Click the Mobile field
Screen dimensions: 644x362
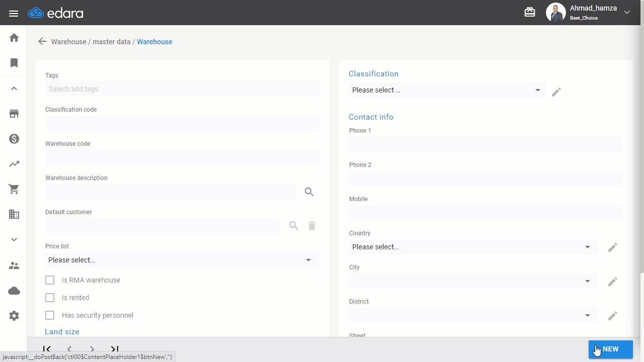pos(486,213)
